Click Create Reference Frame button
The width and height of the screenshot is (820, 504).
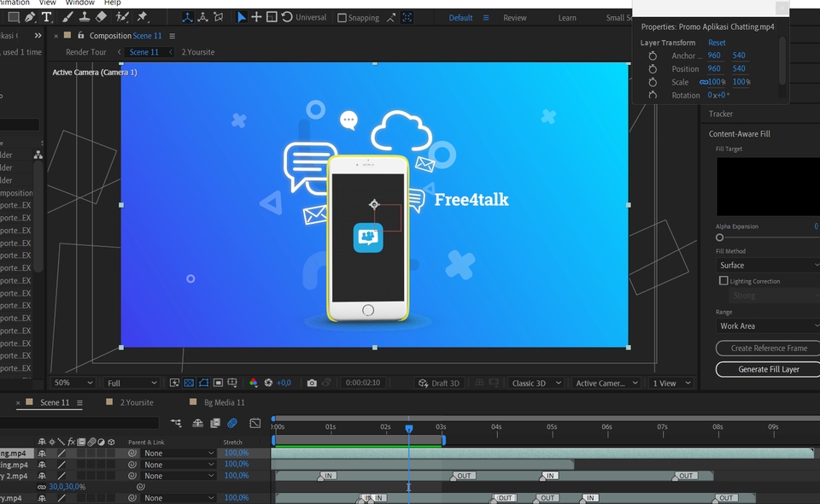(x=768, y=349)
